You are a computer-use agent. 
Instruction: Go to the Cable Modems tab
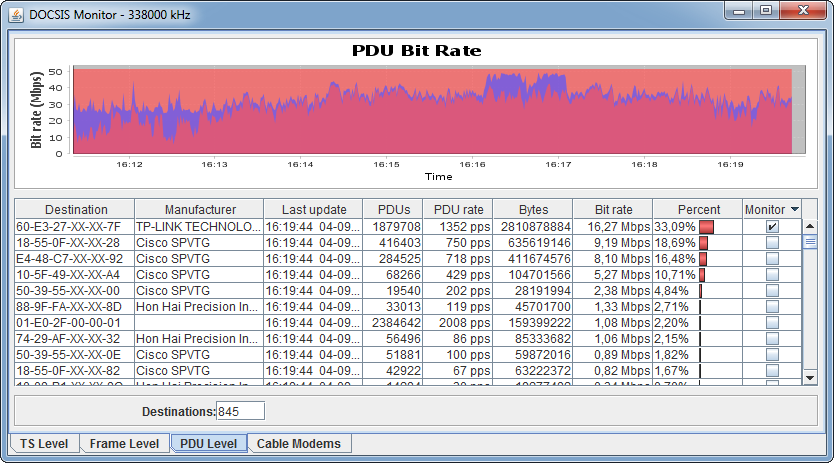[298, 443]
